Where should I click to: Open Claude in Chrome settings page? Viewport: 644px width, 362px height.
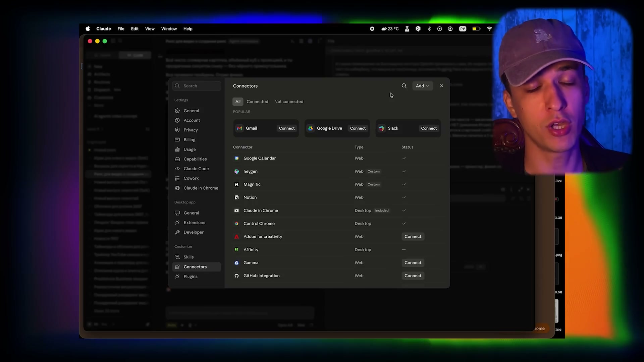[197, 188]
